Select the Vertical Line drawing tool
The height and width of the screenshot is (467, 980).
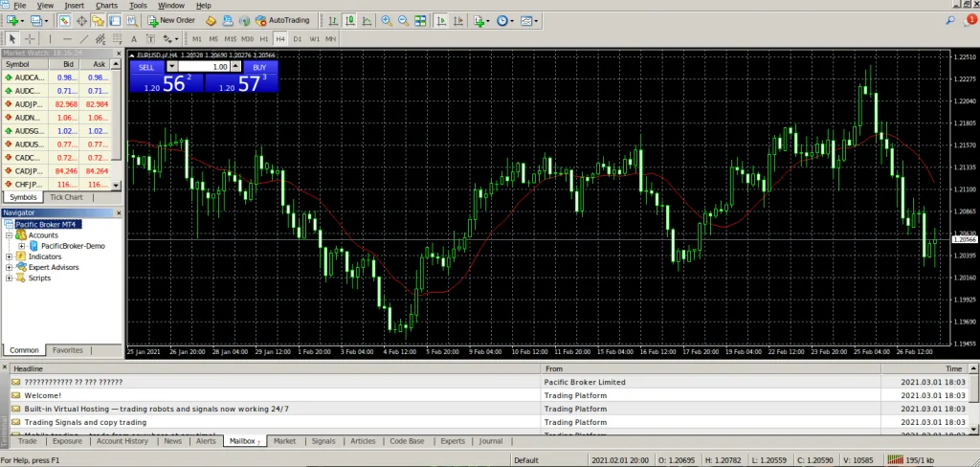coord(51,39)
